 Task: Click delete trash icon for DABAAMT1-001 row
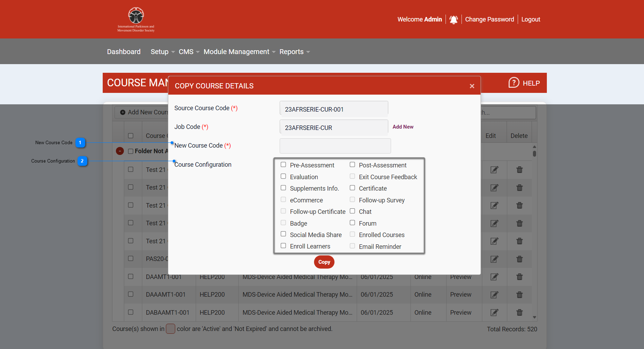[519, 313]
